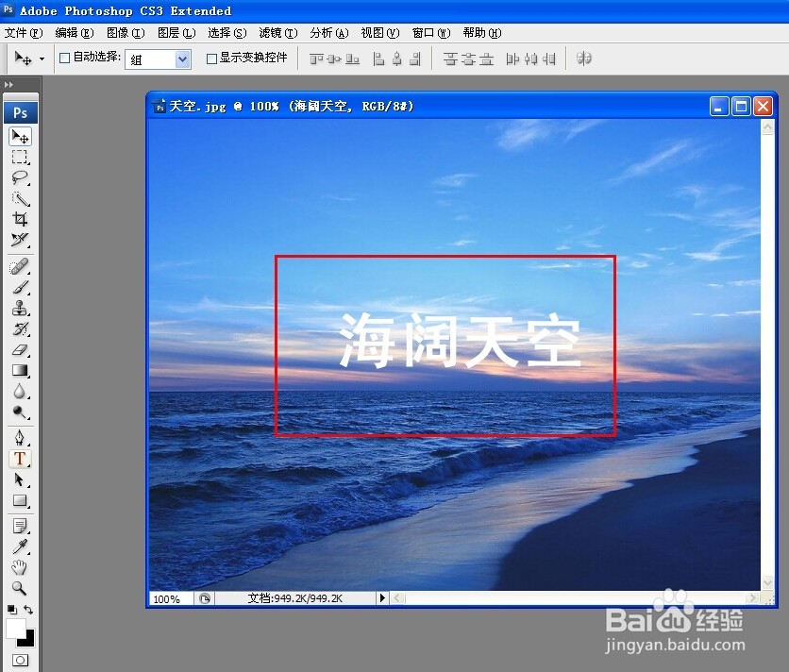Reset default foreground and background colors
789x672 pixels.
[12, 610]
